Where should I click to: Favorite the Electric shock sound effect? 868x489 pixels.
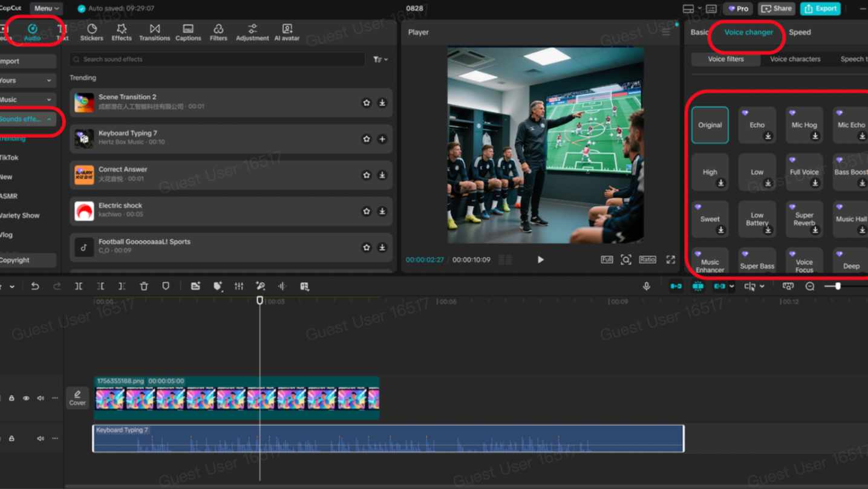367,212
